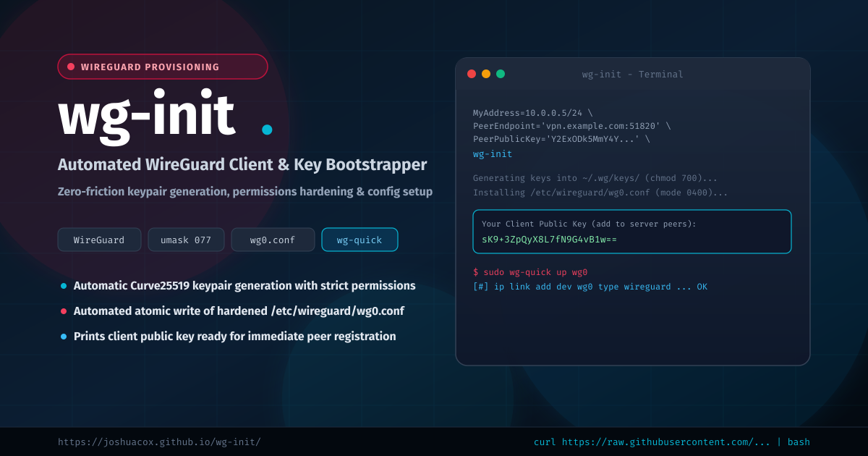Image resolution: width=868 pixels, height=456 pixels.
Task: Click 'Automatic Curve25519 keypair generation' bullet text
Action: point(244,286)
